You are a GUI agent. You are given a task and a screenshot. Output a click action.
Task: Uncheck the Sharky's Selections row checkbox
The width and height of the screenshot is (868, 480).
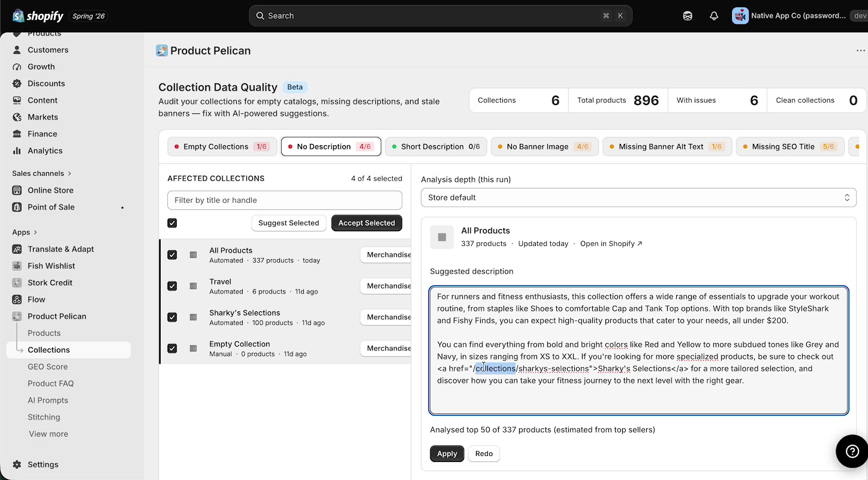click(172, 317)
